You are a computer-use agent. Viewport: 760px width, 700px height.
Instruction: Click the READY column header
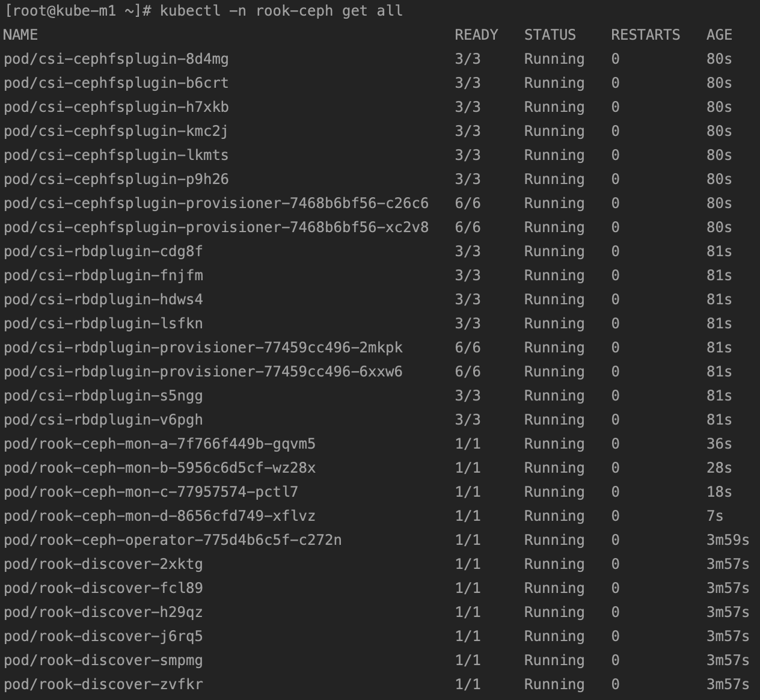476,35
